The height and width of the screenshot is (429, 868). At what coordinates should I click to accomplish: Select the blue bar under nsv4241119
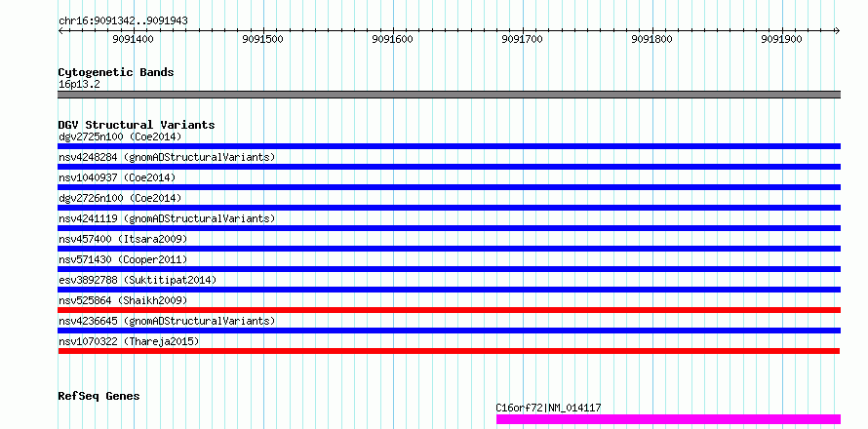coord(449,228)
